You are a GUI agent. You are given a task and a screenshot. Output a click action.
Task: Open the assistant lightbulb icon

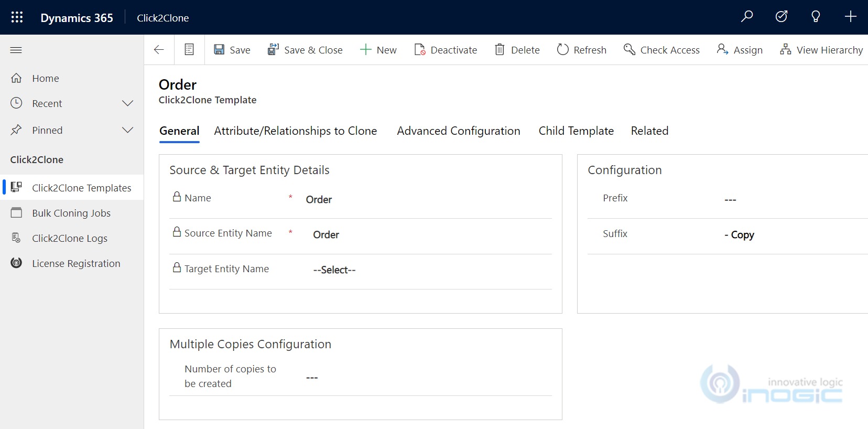coord(816,17)
